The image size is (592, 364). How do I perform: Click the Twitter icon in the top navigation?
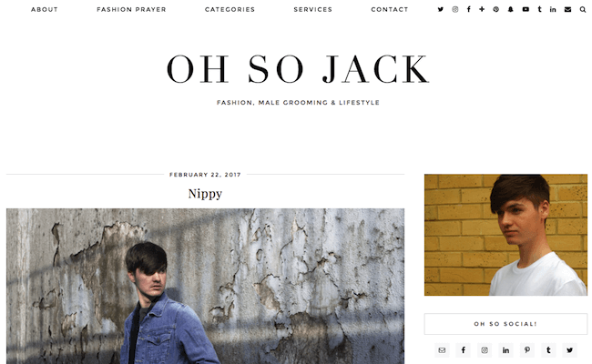441,9
